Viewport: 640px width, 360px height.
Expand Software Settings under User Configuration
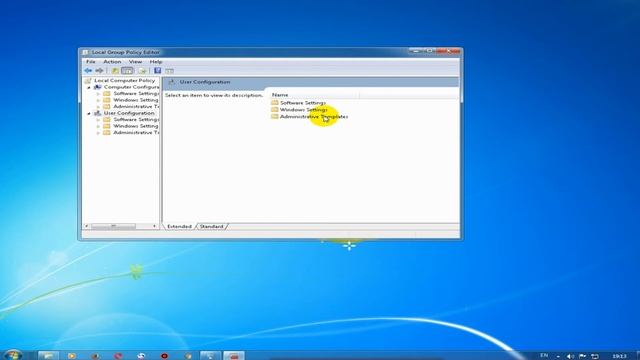pyautogui.click(x=98, y=120)
